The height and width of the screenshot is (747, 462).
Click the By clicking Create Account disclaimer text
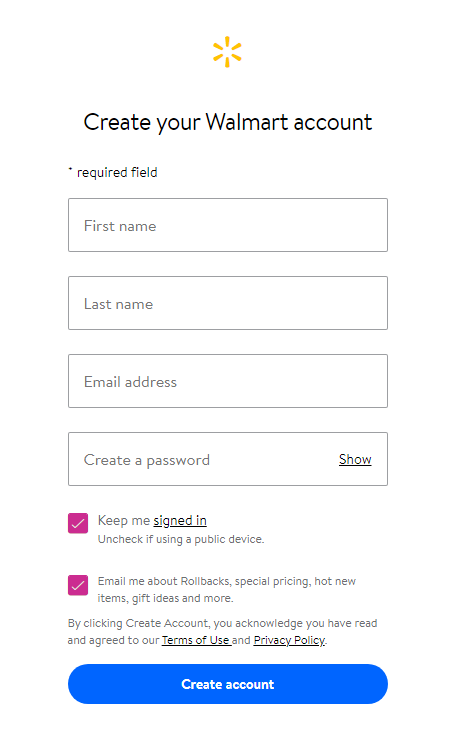[x=222, y=631]
